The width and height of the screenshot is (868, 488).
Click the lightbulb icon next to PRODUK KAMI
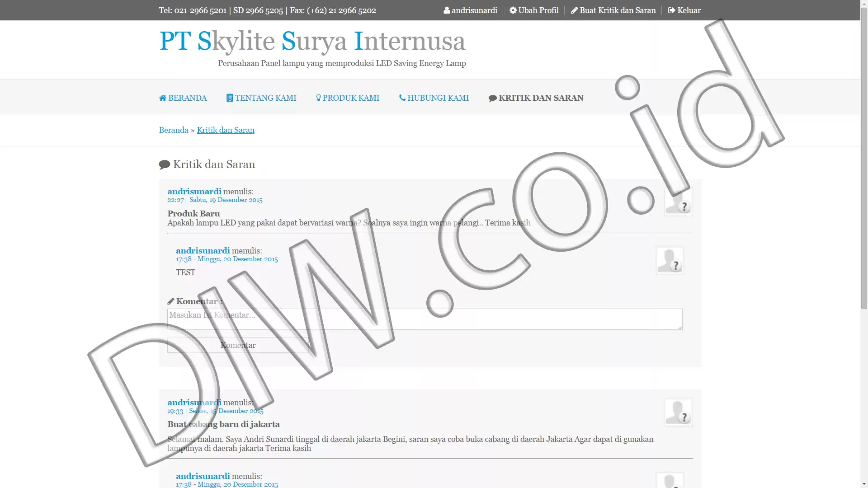(x=318, y=98)
